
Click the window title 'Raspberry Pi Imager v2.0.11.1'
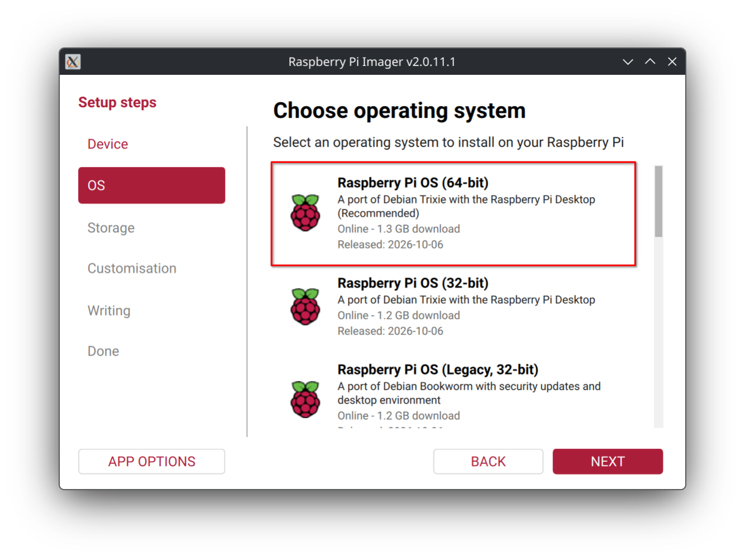[x=372, y=61]
